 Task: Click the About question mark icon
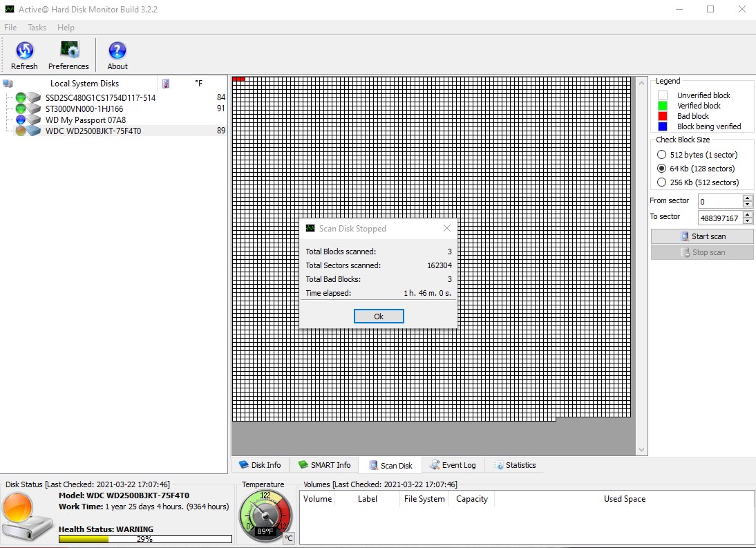(117, 50)
